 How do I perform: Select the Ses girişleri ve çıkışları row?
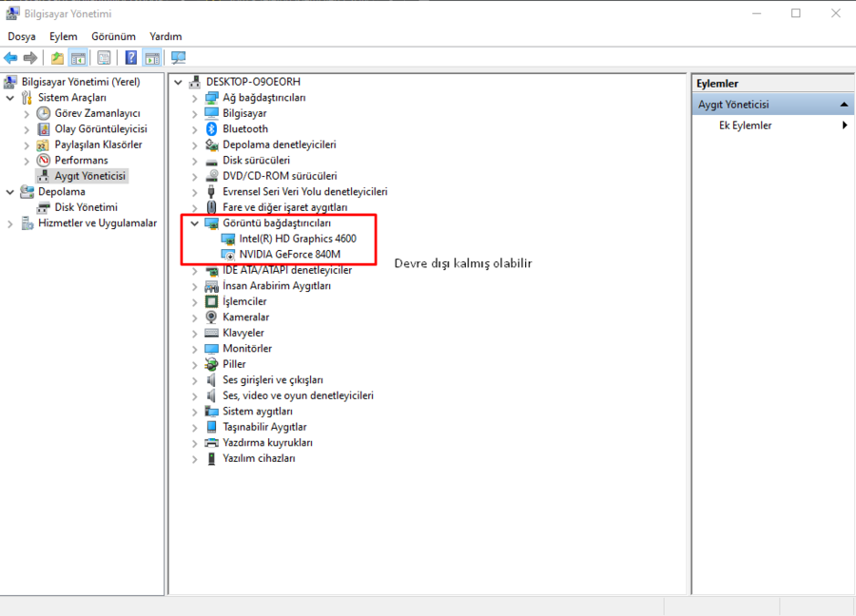pyautogui.click(x=272, y=380)
